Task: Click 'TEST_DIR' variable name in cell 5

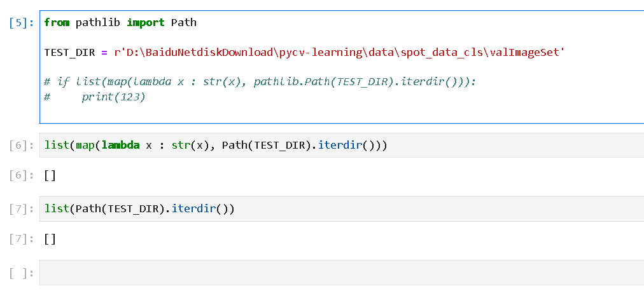Action: tap(69, 53)
